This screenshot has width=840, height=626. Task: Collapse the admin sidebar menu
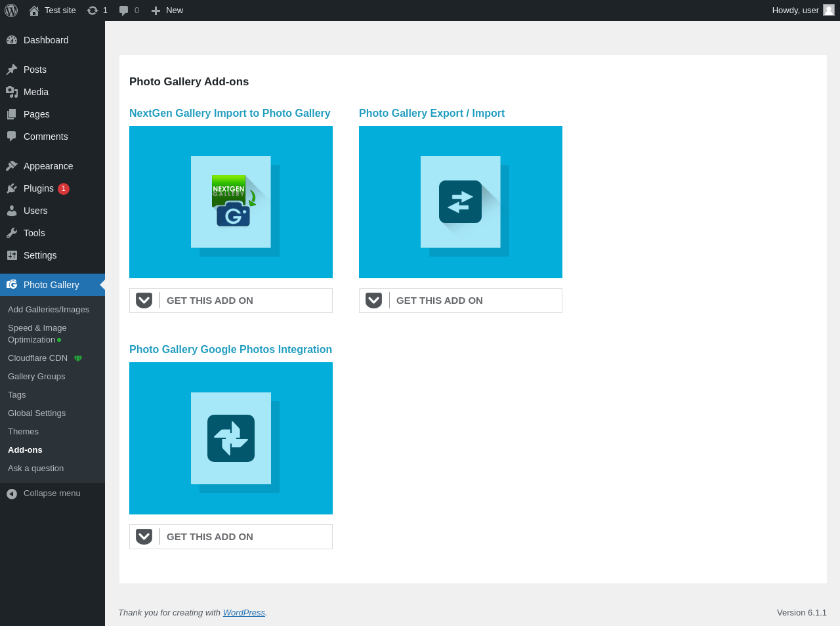tap(52, 493)
